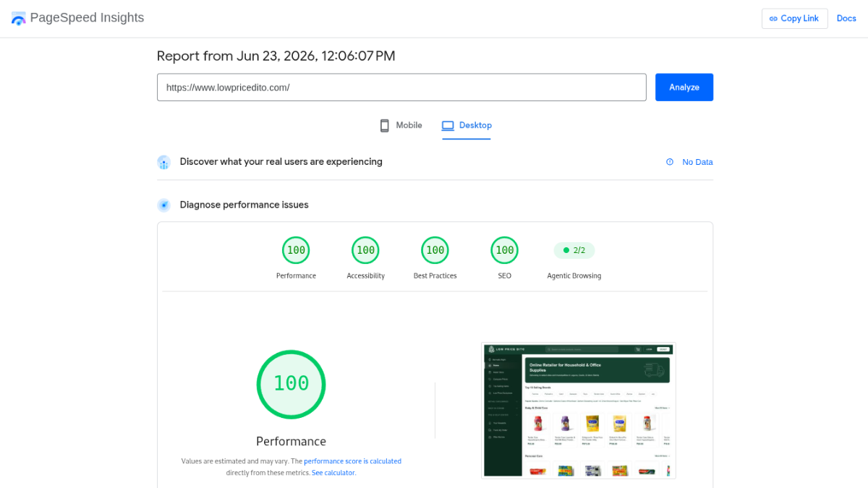
Task: Click the Performance label under large gauge
Action: tap(291, 442)
